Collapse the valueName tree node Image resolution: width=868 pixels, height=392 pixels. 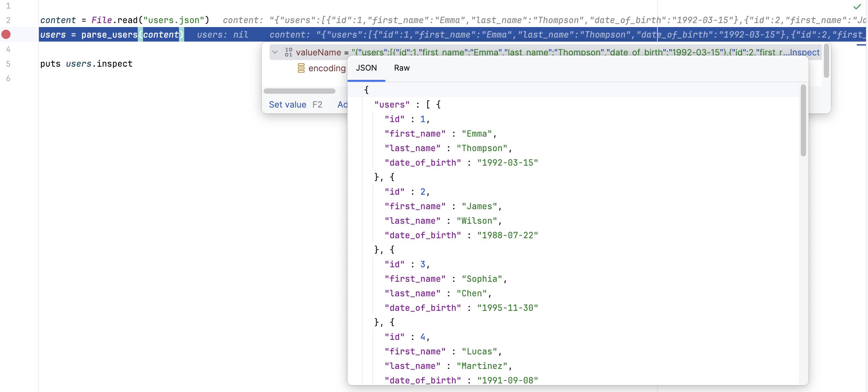click(x=275, y=52)
